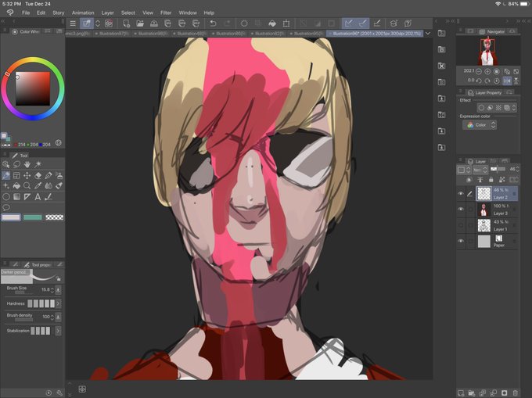This screenshot has height=398, width=532.
Task: Click Undo arrow in command bar
Action: point(213,23)
